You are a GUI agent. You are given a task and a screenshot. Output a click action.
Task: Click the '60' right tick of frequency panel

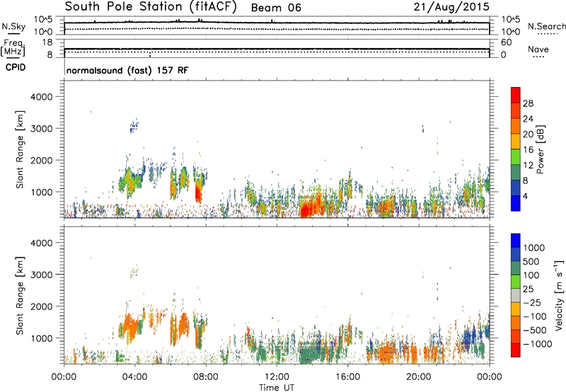pos(506,42)
